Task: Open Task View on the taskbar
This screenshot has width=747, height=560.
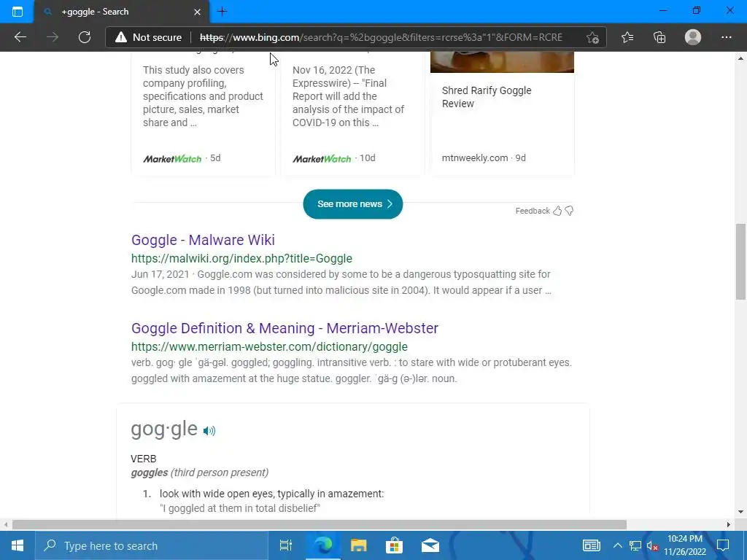Action: click(285, 545)
